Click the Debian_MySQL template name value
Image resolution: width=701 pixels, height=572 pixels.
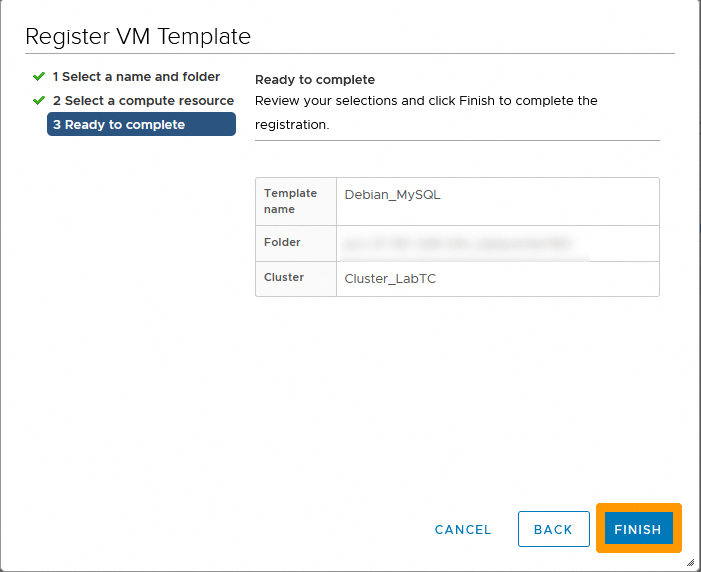tap(392, 195)
